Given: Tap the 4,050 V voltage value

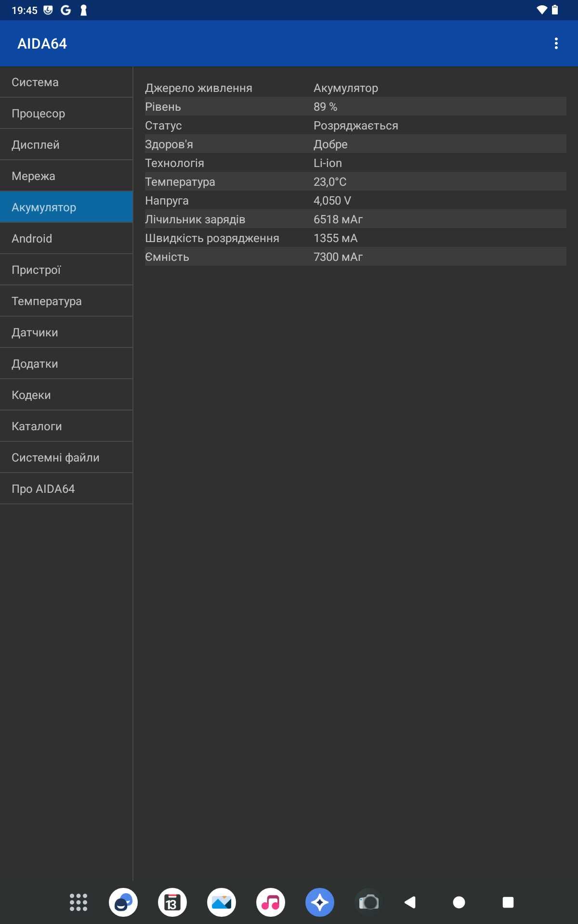Looking at the screenshot, I should tap(332, 201).
